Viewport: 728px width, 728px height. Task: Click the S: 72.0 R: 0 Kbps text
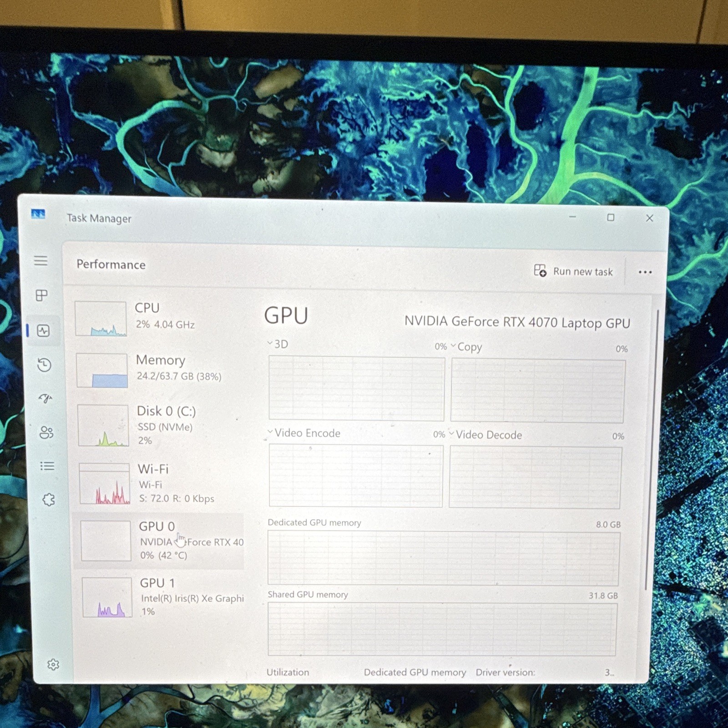(x=177, y=498)
